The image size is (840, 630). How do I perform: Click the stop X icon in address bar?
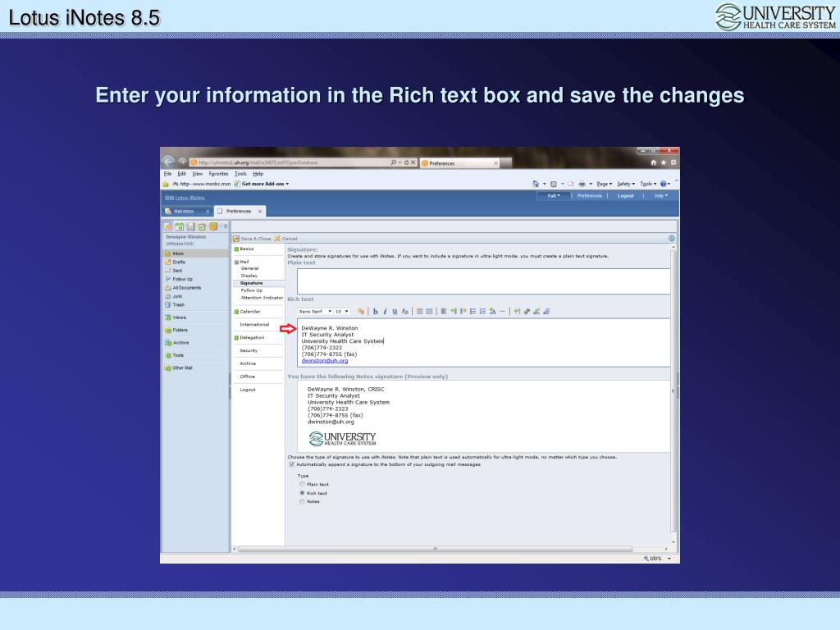coord(413,162)
